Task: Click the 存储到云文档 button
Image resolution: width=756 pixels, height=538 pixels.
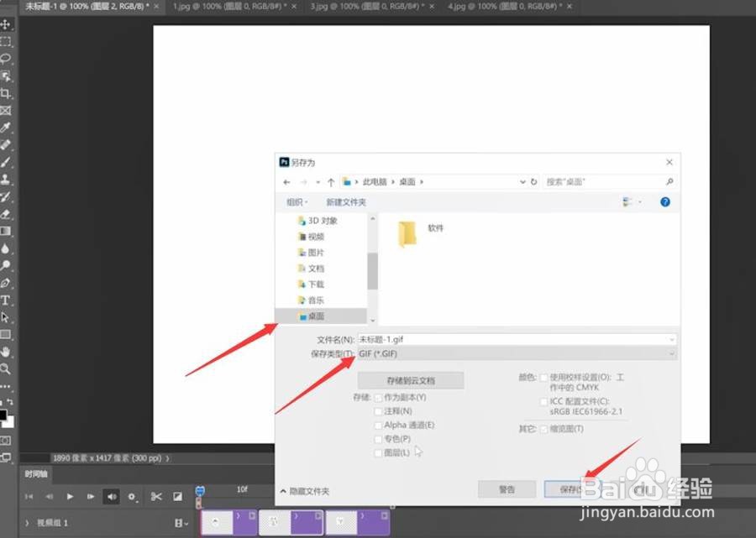Action: coord(411,380)
